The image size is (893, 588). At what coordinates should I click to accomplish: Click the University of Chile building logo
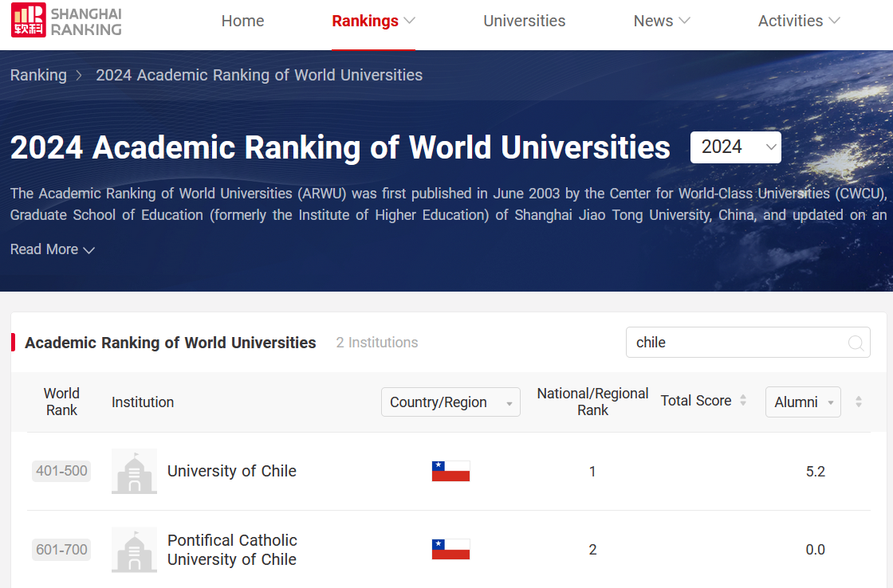134,472
